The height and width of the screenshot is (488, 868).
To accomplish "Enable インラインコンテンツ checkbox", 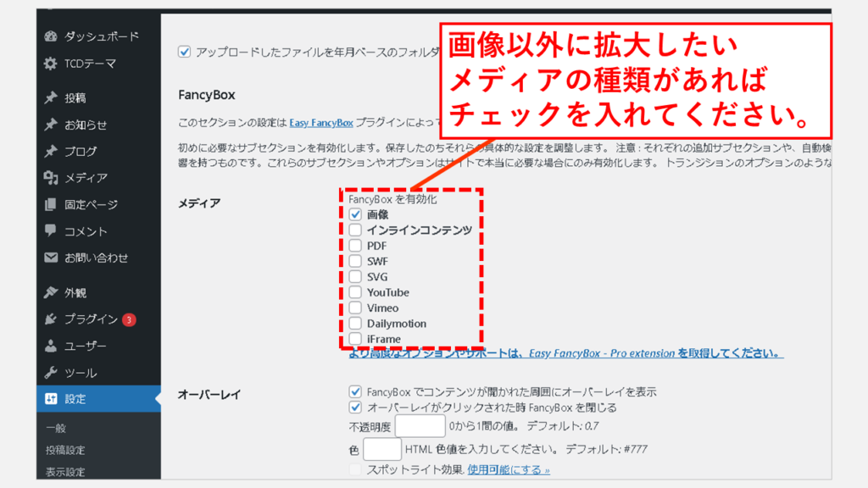I will [x=355, y=230].
